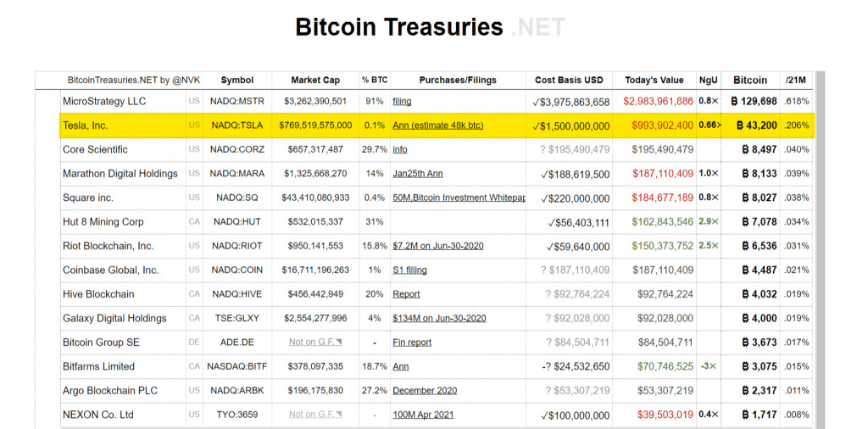Open Square Bitcoin Investment Whitepaper link
868x429 pixels.
point(459,198)
